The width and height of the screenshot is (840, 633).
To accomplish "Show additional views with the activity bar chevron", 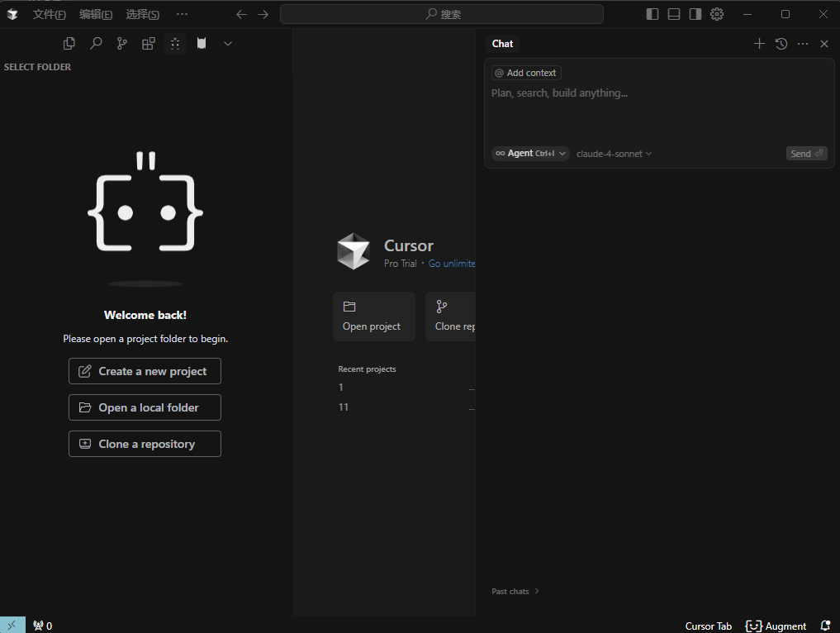I will pyautogui.click(x=228, y=44).
